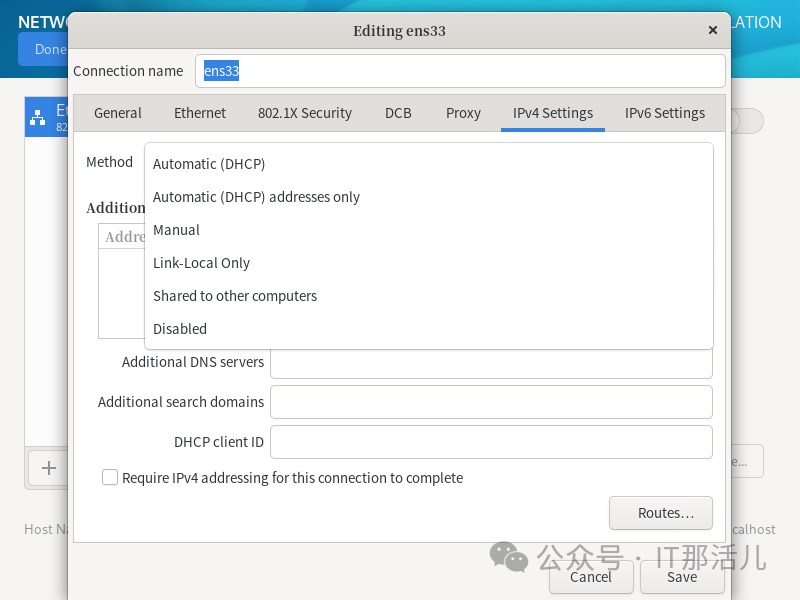The image size is (800, 600).
Task: Click the Routes… button
Action: [660, 513]
